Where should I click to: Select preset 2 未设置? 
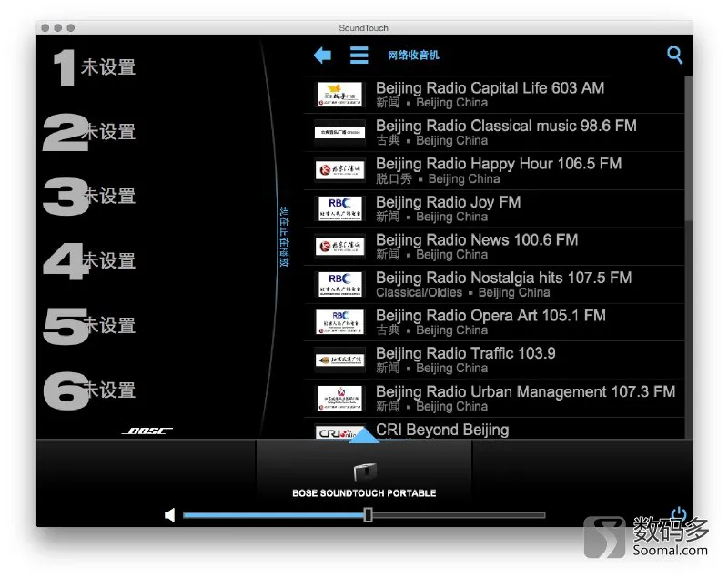pos(89,132)
